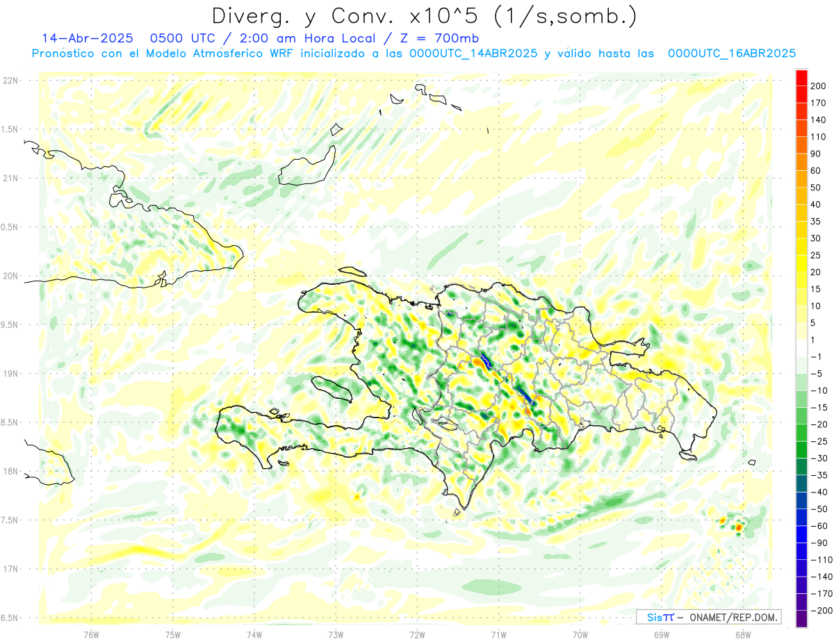
Task: Click the '21N' latitude label
Action: [x=10, y=179]
